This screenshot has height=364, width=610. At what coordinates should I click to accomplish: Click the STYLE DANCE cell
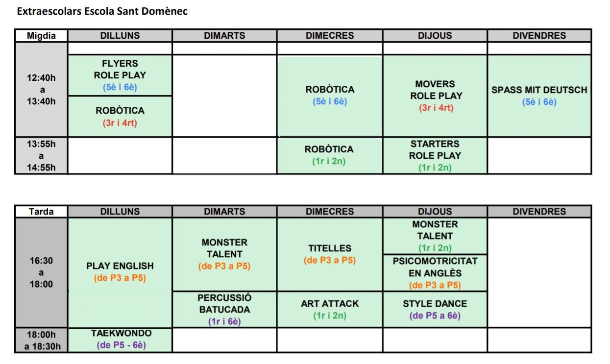[x=435, y=309]
